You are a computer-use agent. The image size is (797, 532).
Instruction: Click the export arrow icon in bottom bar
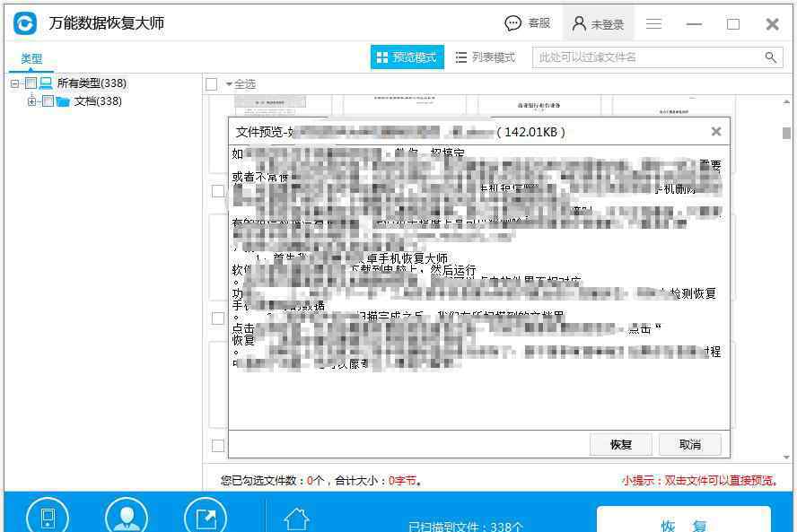(x=206, y=518)
